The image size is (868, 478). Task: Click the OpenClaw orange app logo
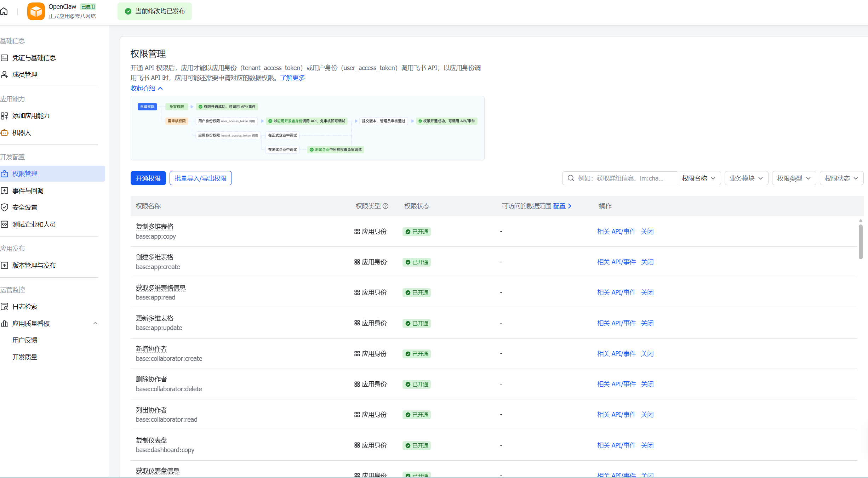pos(36,11)
